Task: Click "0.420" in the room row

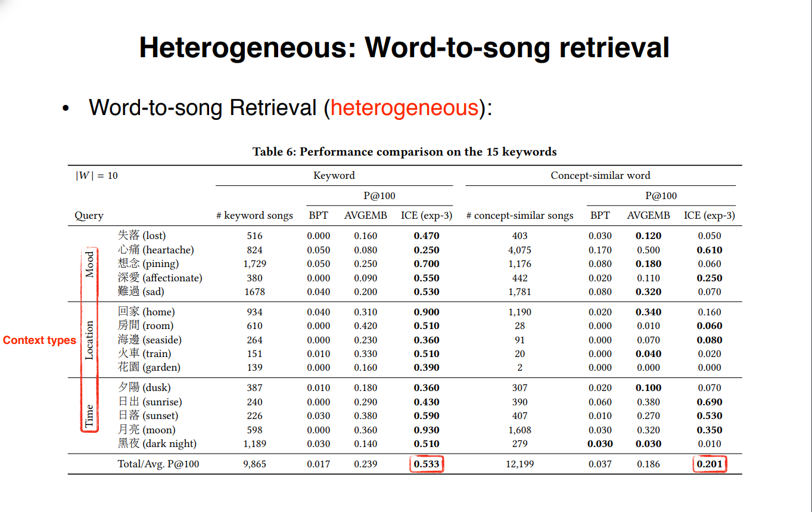Action: click(x=366, y=325)
